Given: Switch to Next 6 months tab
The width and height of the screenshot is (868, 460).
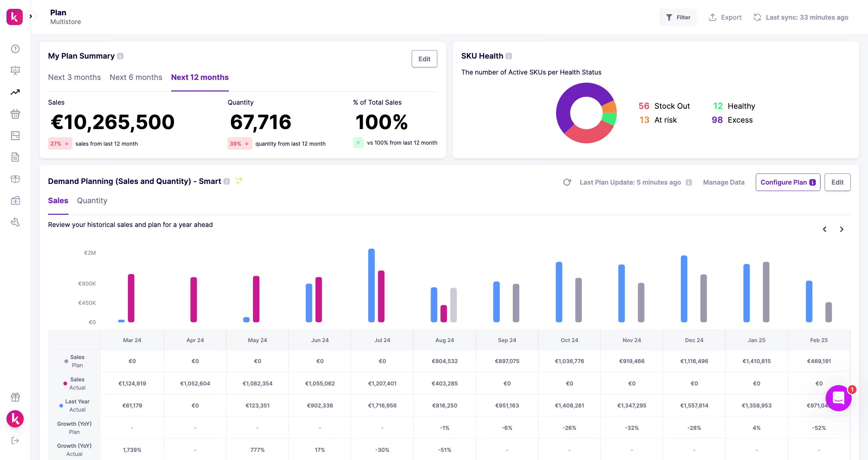Looking at the screenshot, I should tap(136, 77).
